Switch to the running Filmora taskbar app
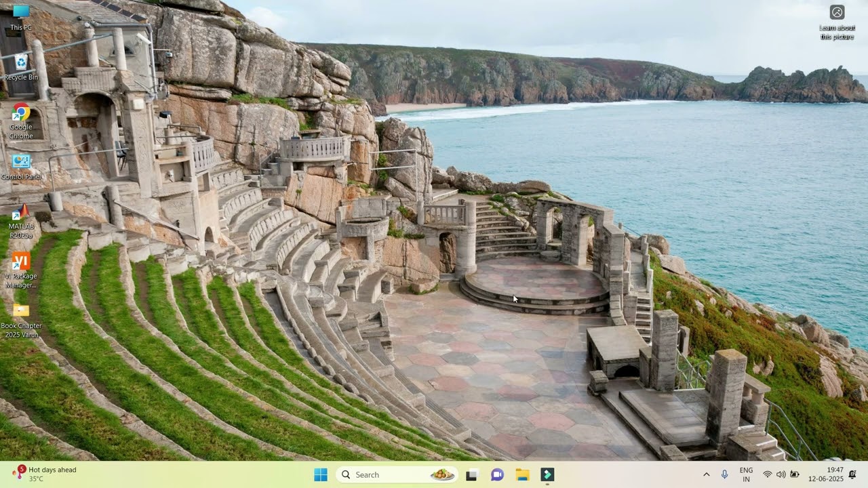Screen dimensions: 868x488 click(x=547, y=474)
